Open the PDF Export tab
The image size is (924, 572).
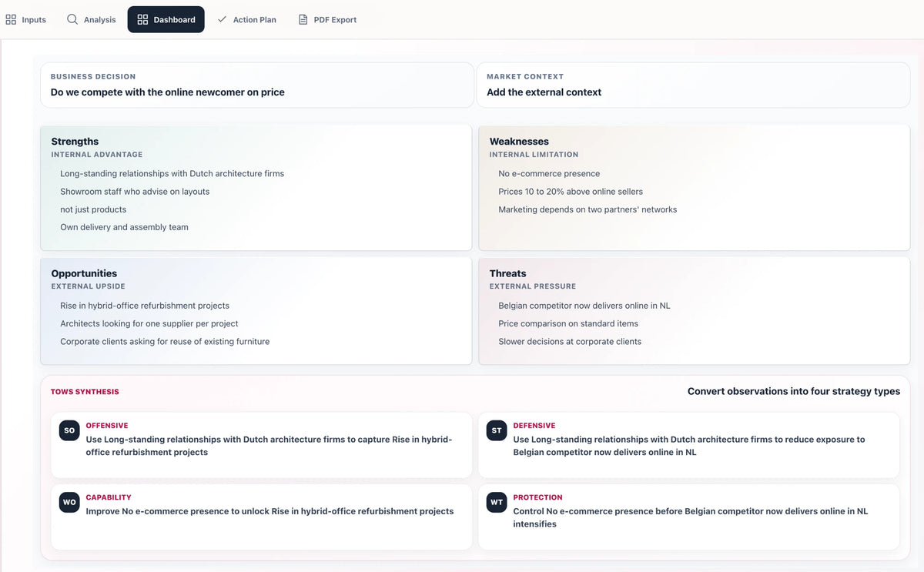click(327, 19)
